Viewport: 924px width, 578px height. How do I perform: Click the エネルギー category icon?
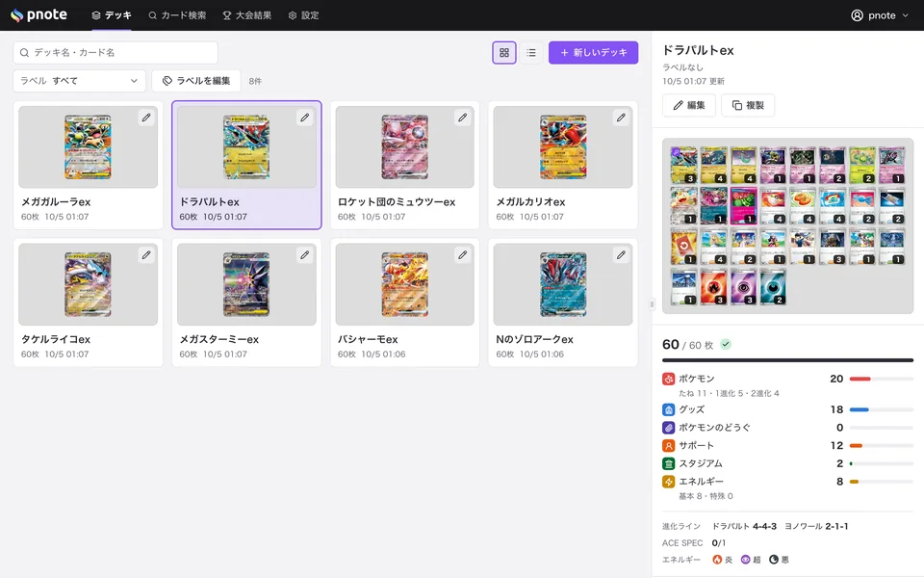(668, 482)
